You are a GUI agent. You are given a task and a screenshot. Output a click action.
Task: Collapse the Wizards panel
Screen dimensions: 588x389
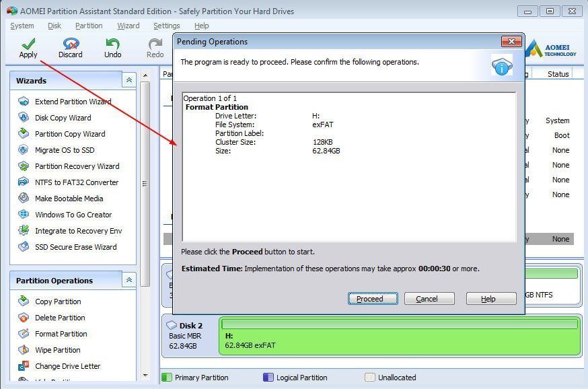click(129, 80)
